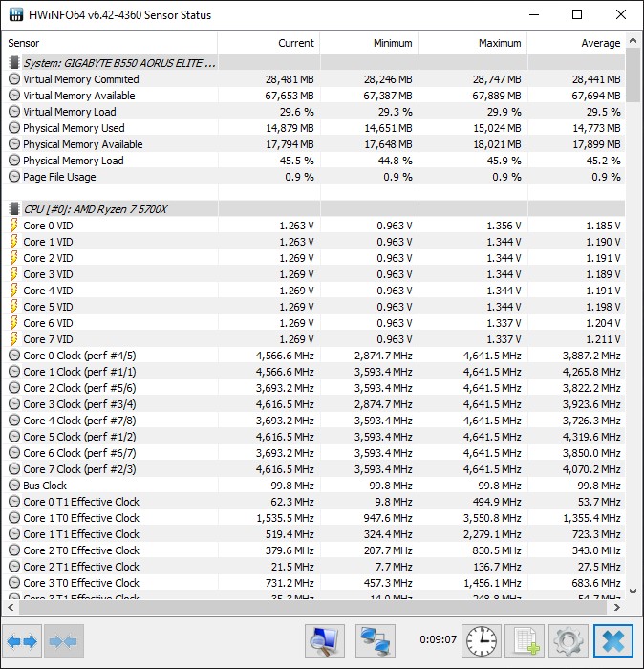The width and height of the screenshot is (644, 669).
Task: Click the 28,481 MB current value
Action: click(290, 79)
